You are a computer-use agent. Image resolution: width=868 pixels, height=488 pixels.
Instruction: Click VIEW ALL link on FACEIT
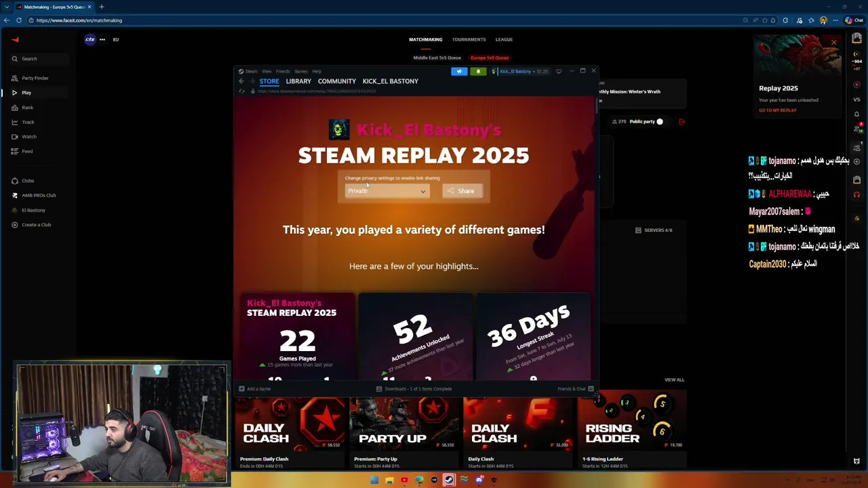coord(674,380)
